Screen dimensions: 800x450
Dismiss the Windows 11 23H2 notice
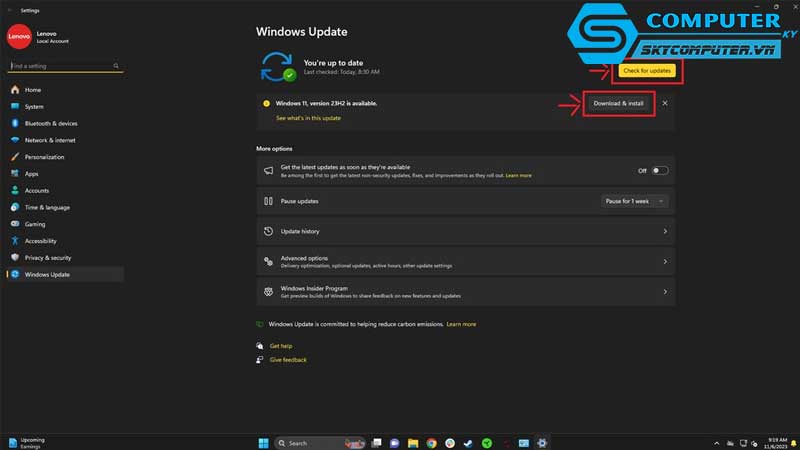665,103
